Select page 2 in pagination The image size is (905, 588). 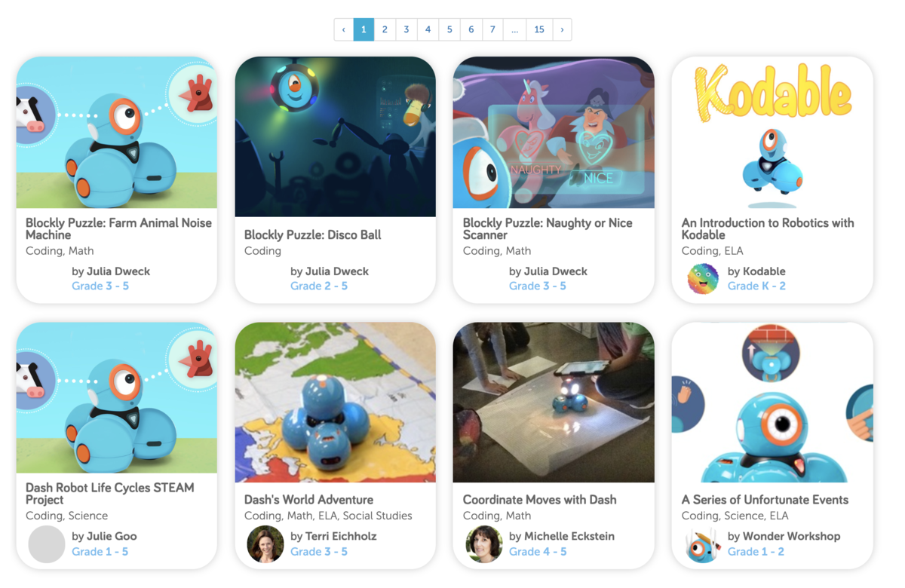pos(385,29)
